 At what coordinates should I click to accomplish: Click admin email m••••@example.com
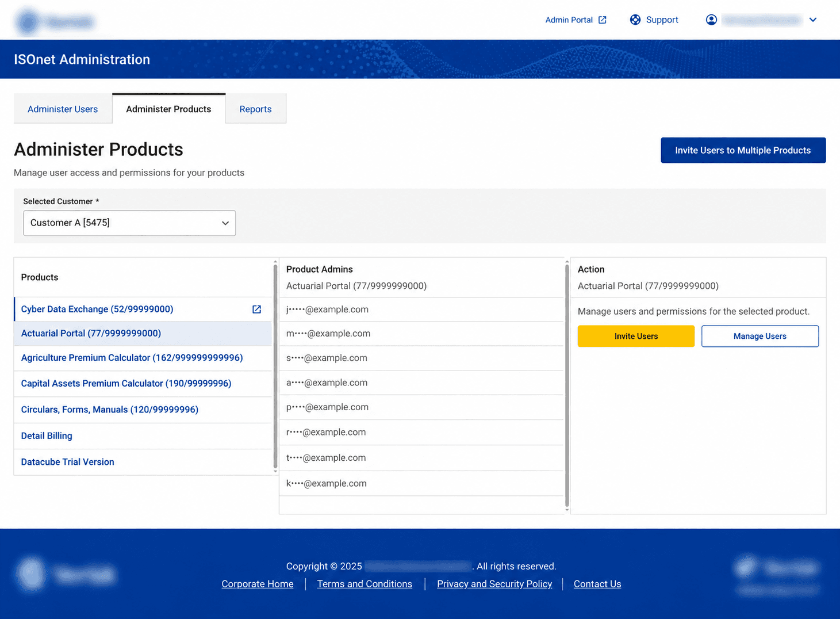click(x=328, y=334)
